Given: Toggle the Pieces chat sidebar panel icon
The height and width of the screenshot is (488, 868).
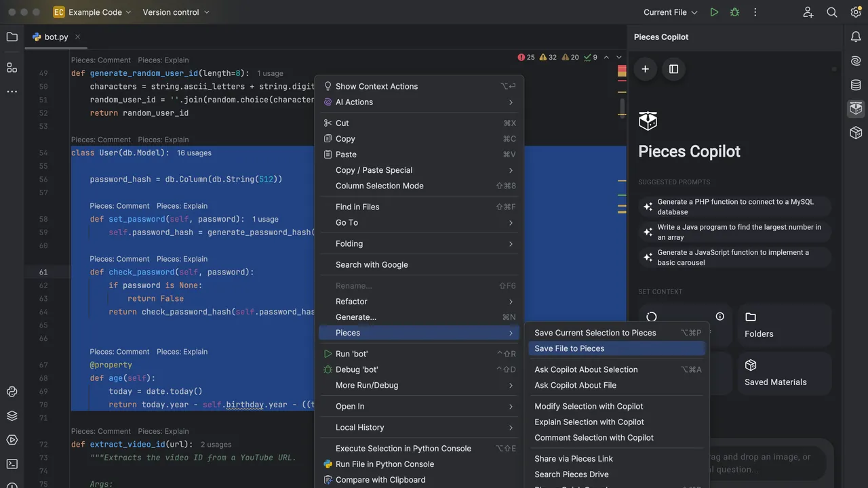Looking at the screenshot, I should tap(673, 69).
